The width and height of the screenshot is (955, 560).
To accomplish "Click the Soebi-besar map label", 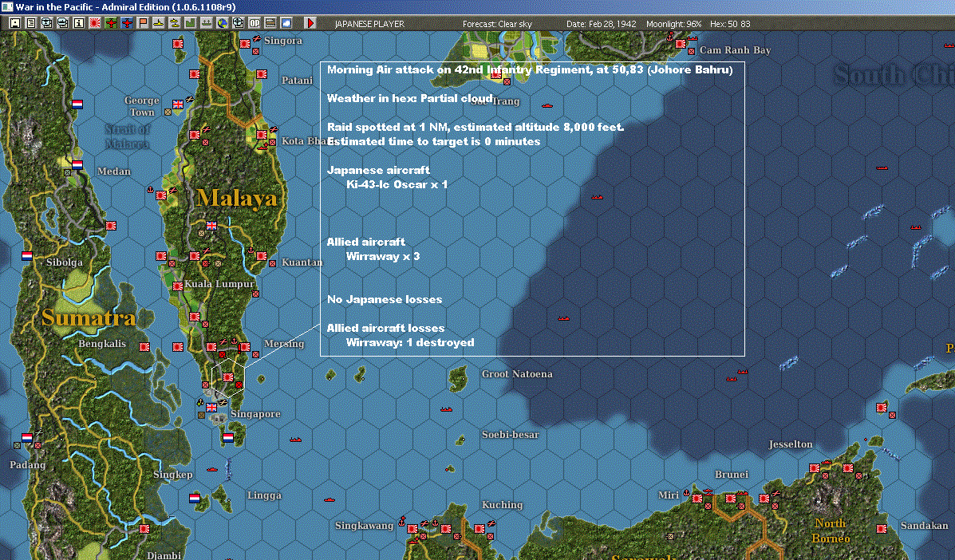I will (511, 435).
